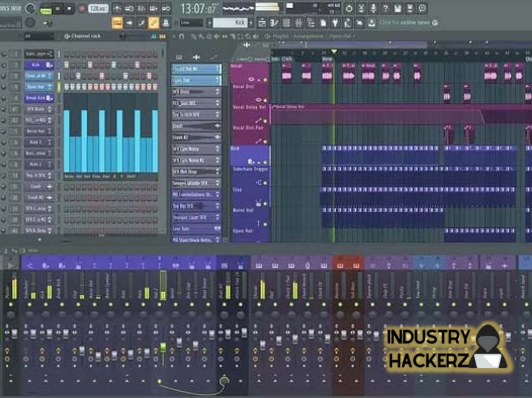Screen dimensions: 532x398
Task: Open the piano roll view icon
Action: 274,23
